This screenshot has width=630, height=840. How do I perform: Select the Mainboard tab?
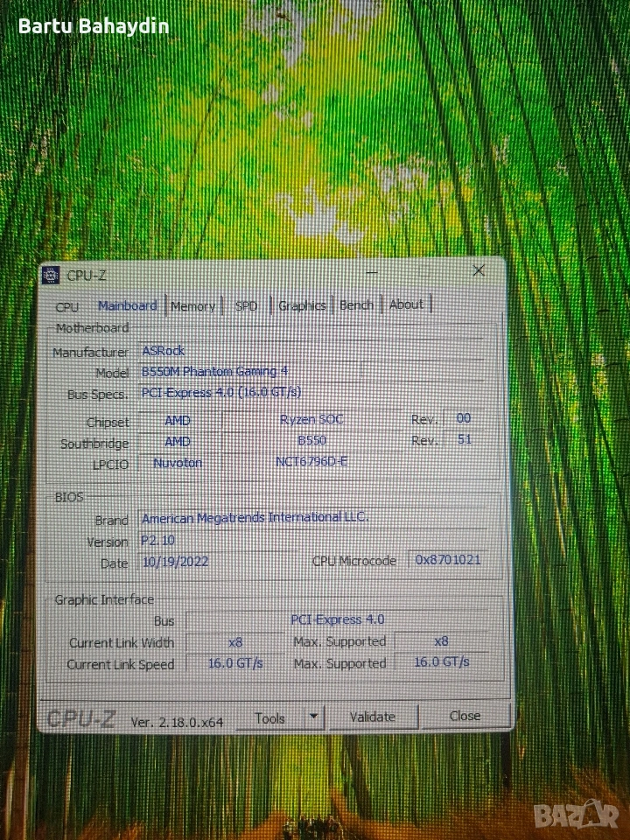click(x=128, y=306)
